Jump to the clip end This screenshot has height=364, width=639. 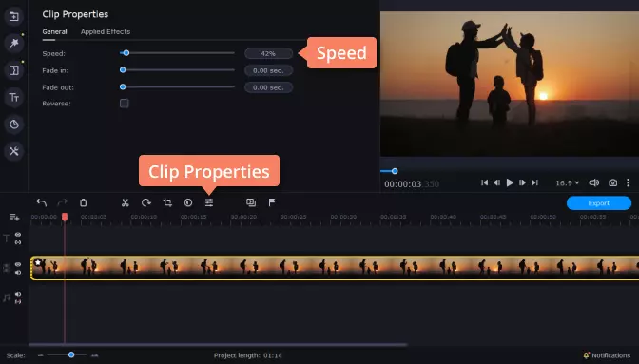click(534, 182)
